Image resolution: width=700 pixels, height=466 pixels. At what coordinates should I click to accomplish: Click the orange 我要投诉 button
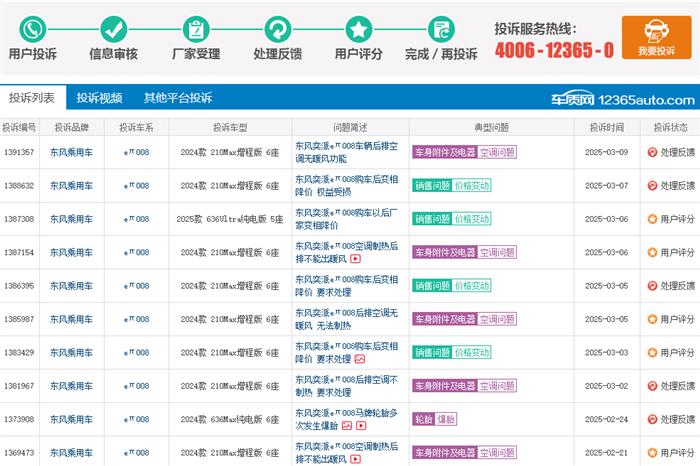[x=656, y=37]
